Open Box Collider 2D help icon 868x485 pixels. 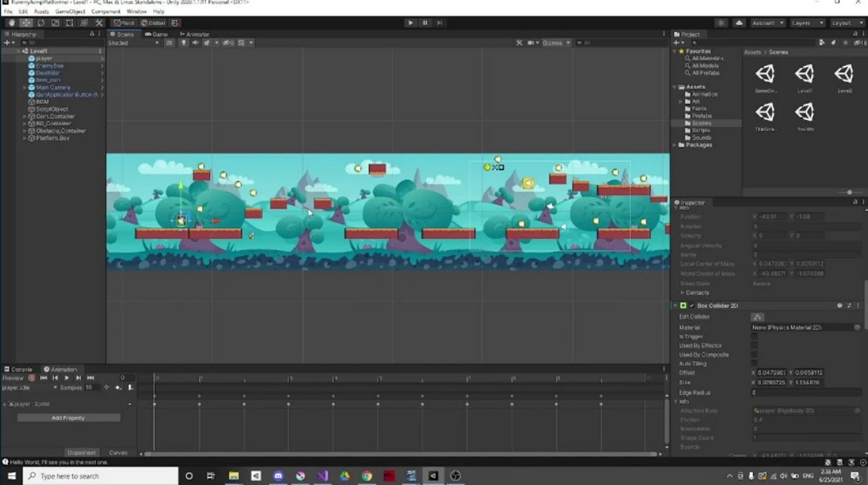click(x=840, y=306)
